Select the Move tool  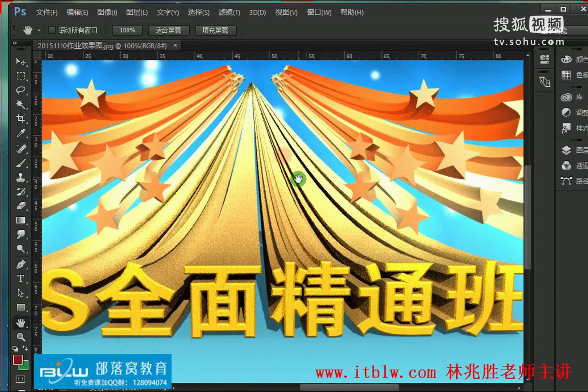21,62
